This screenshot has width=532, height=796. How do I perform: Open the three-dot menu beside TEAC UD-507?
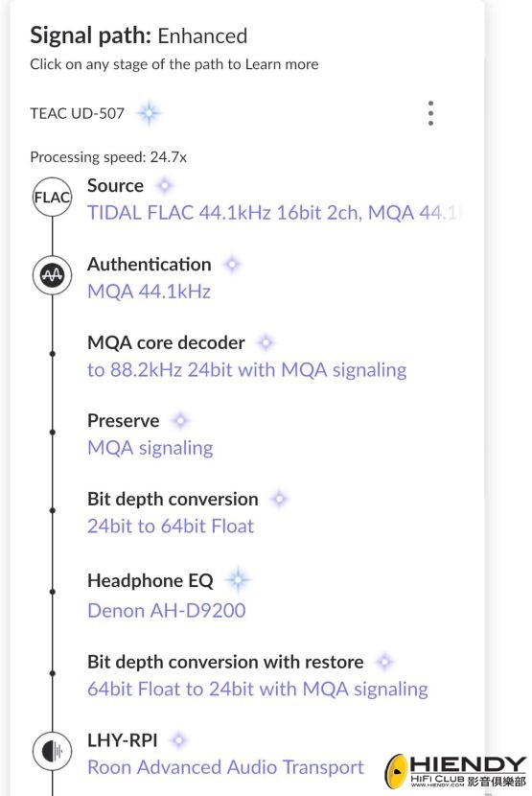coord(430,113)
